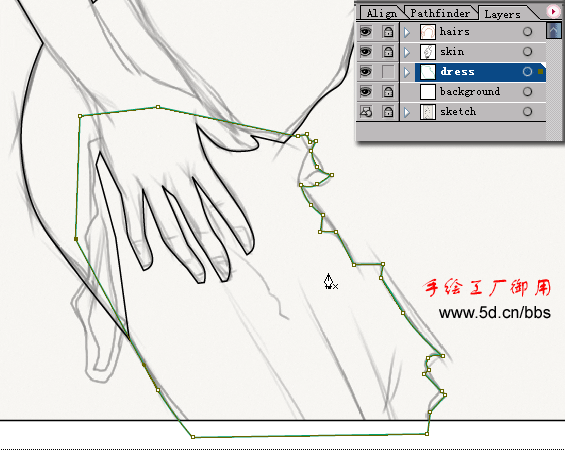Unlock the background layer lock icon
This screenshot has width=565, height=470.
click(x=388, y=92)
